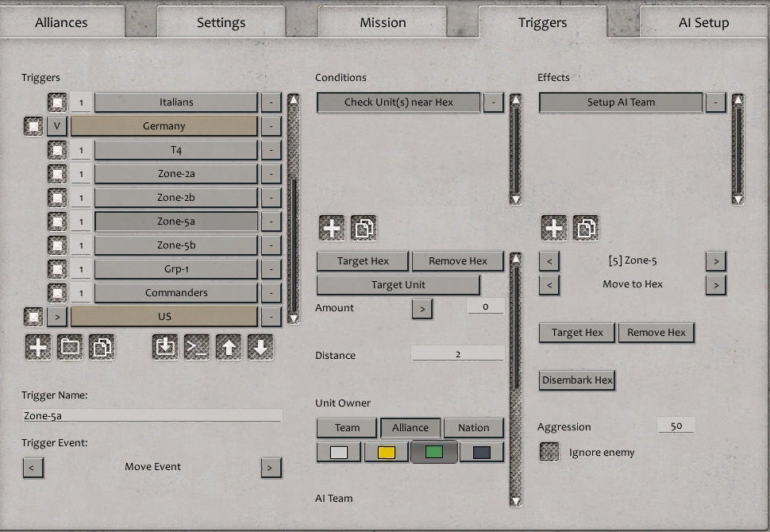Remove the Commanders trigger
The height and width of the screenshot is (532, 770).
(x=271, y=293)
